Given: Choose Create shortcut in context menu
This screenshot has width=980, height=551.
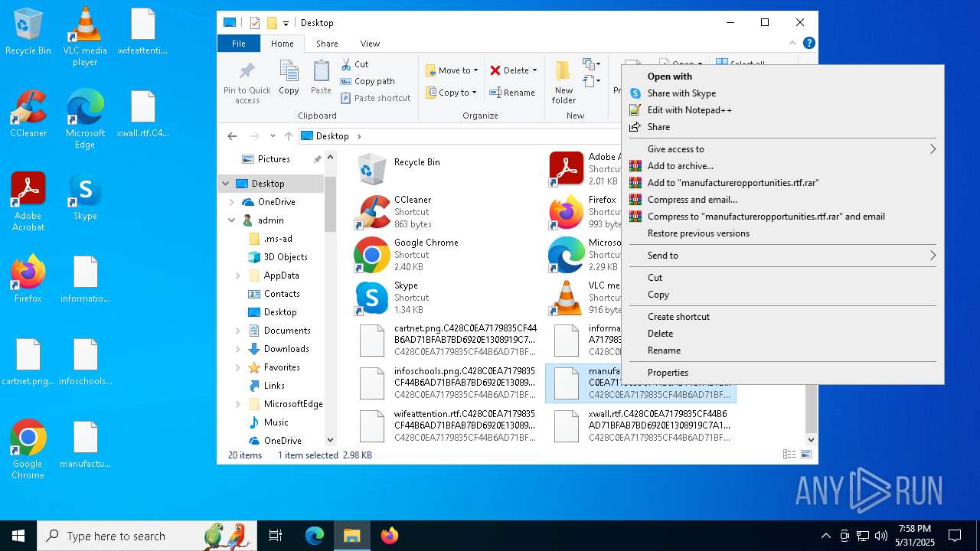Looking at the screenshot, I should point(782,317).
